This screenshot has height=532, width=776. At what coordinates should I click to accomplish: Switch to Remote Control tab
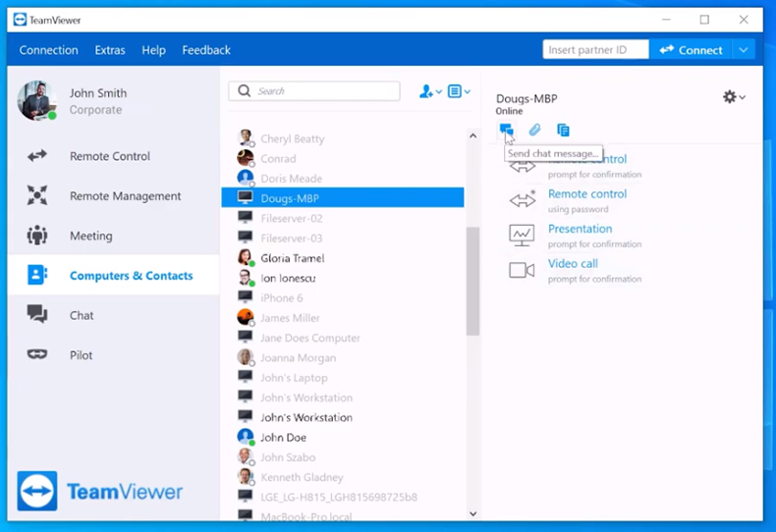[114, 156]
